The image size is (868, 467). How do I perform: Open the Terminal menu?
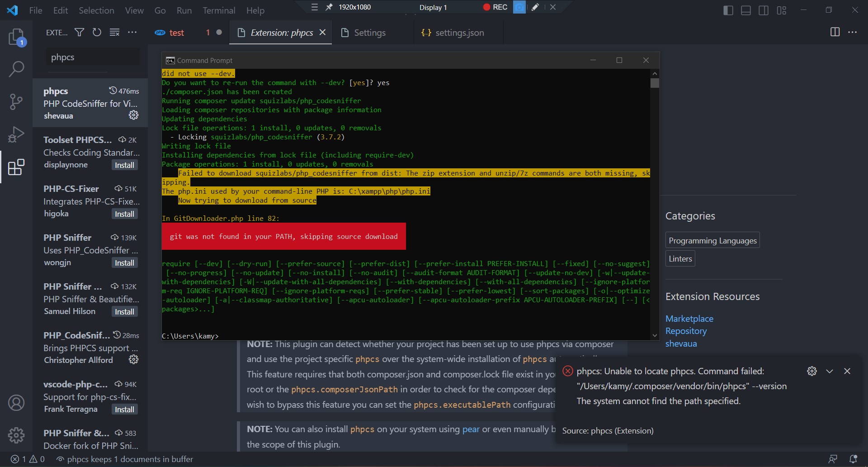pyautogui.click(x=219, y=10)
